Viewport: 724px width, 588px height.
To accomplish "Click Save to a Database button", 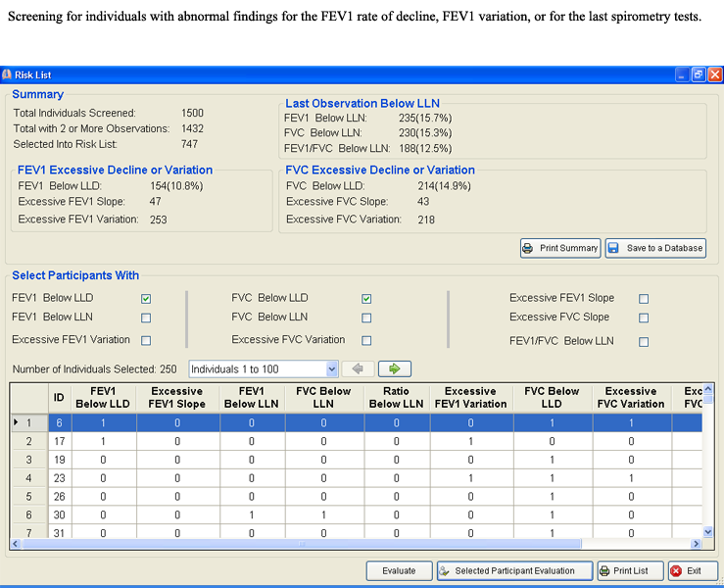I will coord(654,248).
